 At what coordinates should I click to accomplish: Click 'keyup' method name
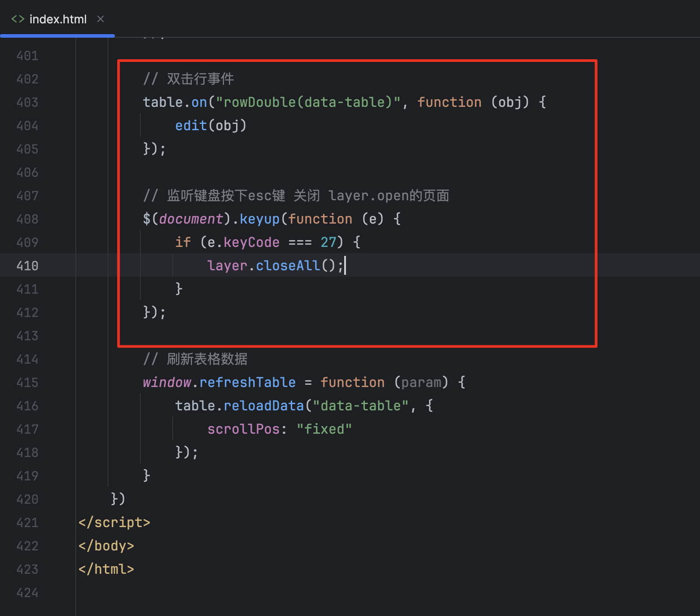(259, 219)
